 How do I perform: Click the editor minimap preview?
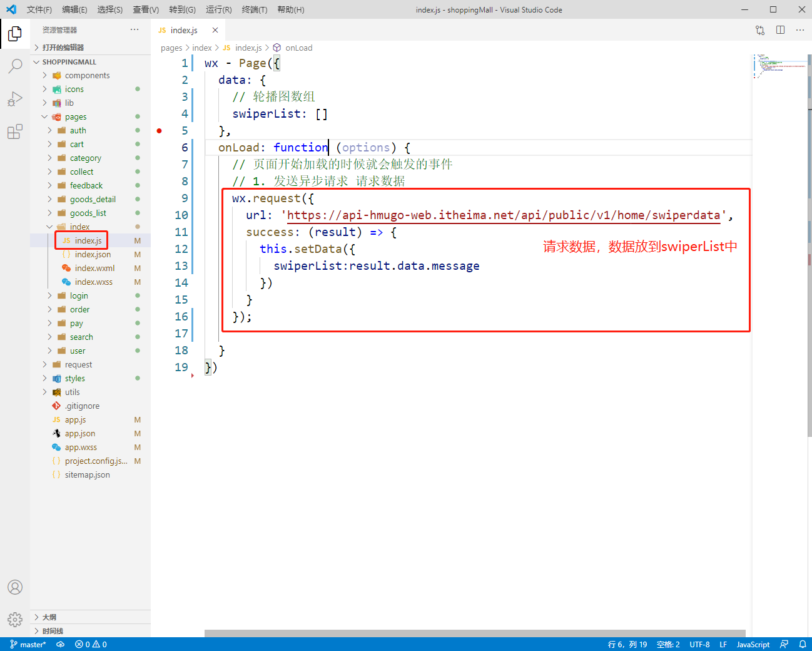click(x=779, y=66)
